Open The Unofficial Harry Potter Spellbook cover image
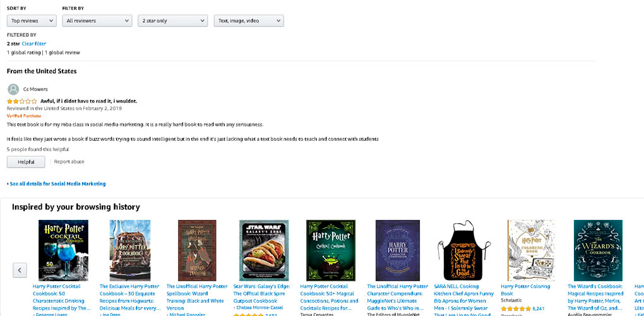This screenshot has height=316, width=644. (x=197, y=250)
